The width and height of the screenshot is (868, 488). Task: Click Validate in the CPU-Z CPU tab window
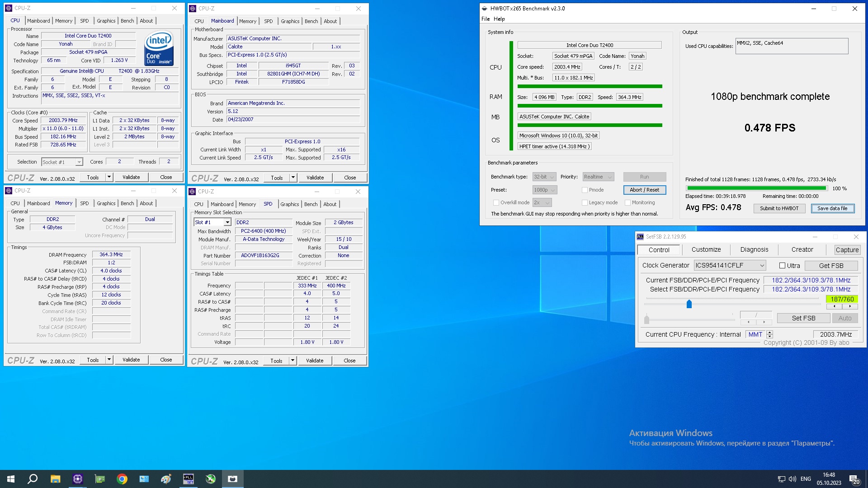(x=131, y=178)
